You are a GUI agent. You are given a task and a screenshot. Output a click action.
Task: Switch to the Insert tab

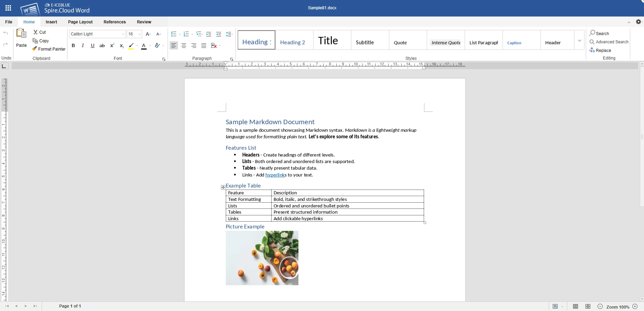coord(51,22)
